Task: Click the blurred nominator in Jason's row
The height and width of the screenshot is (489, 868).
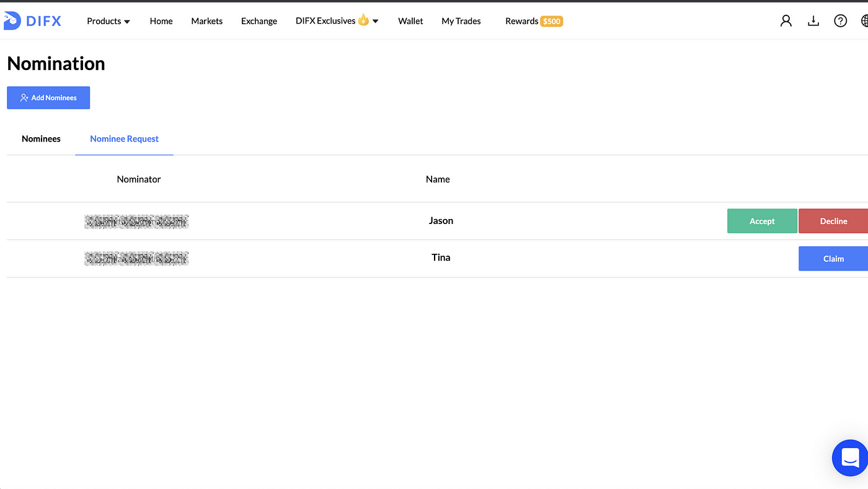Action: pyautogui.click(x=136, y=221)
